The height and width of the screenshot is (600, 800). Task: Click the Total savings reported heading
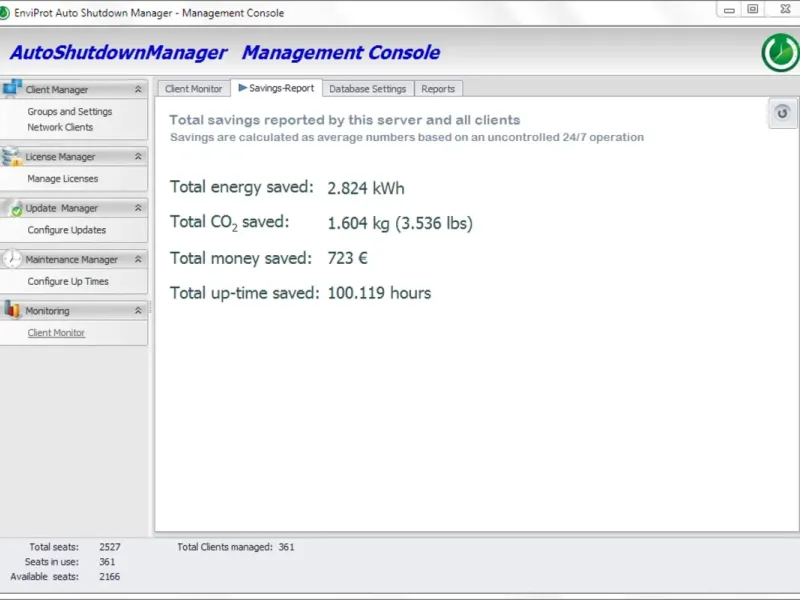[x=345, y=120]
